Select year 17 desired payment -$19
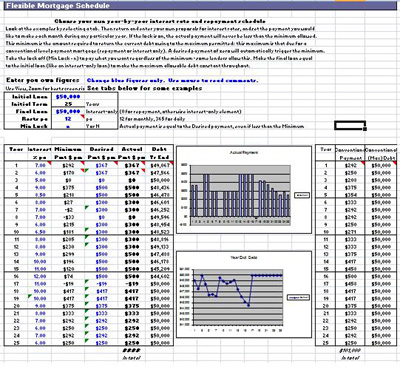Screen dimensions: 400x381 pyautogui.click(x=102, y=284)
